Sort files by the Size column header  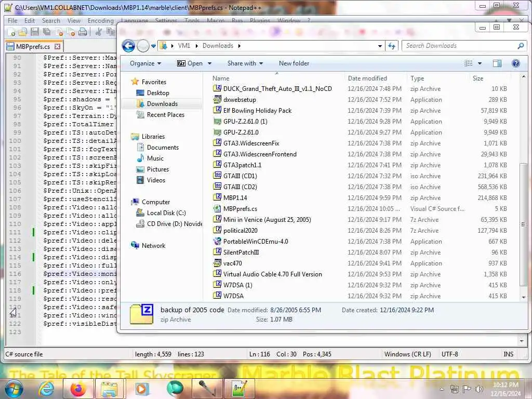(478, 78)
